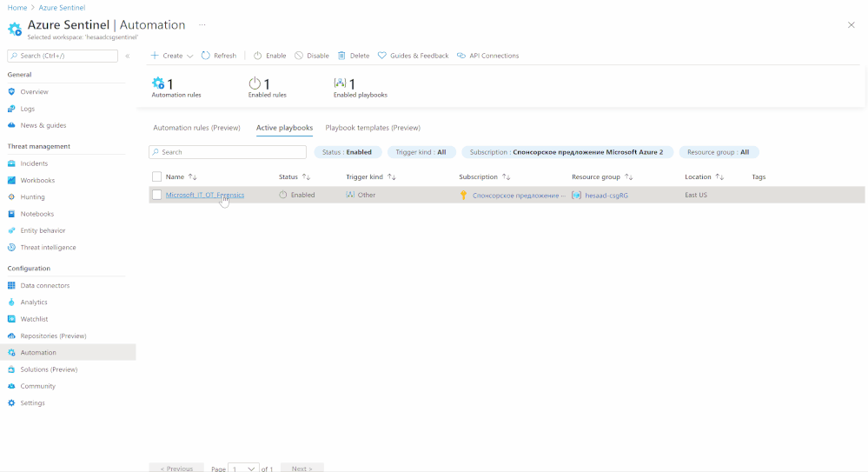Open API Connections link icon
868x472 pixels.
(x=461, y=56)
